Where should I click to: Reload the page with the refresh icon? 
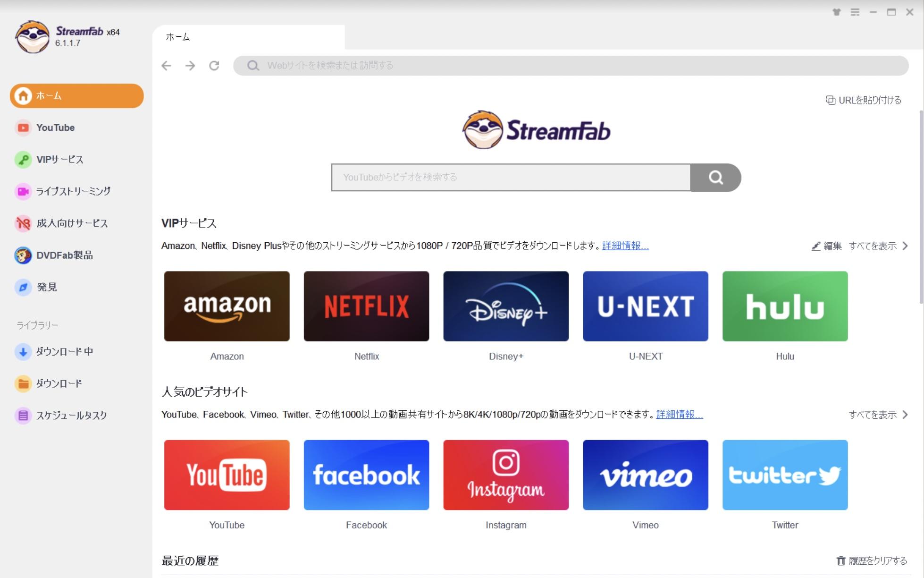(214, 66)
